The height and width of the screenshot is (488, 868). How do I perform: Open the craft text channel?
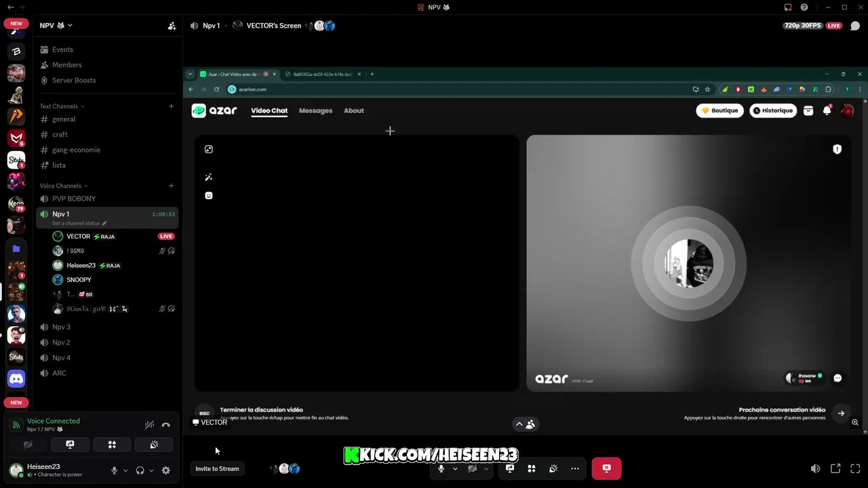click(x=107, y=134)
